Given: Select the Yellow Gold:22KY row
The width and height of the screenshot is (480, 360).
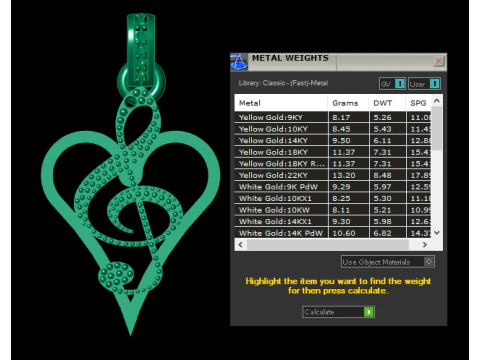Looking at the screenshot, I should [333, 175].
